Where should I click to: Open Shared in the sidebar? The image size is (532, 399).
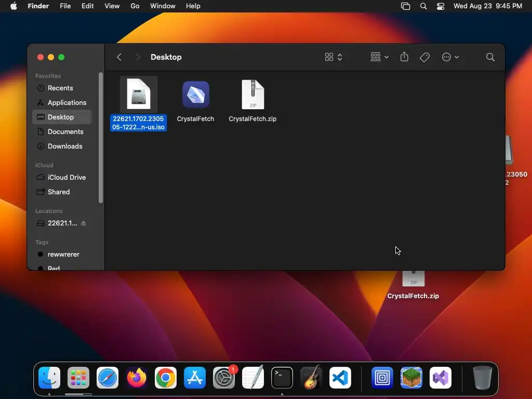click(x=62, y=192)
